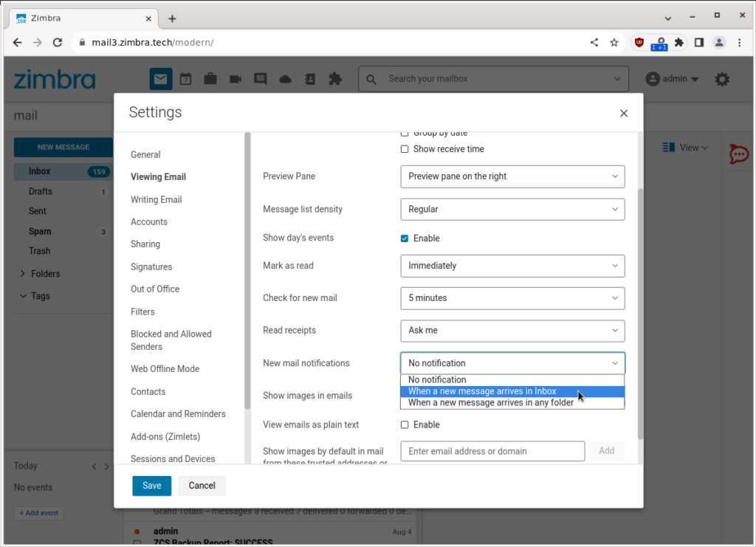Open the Zimlets puzzle-piece icon
Image resolution: width=756 pixels, height=547 pixels.
(334, 78)
